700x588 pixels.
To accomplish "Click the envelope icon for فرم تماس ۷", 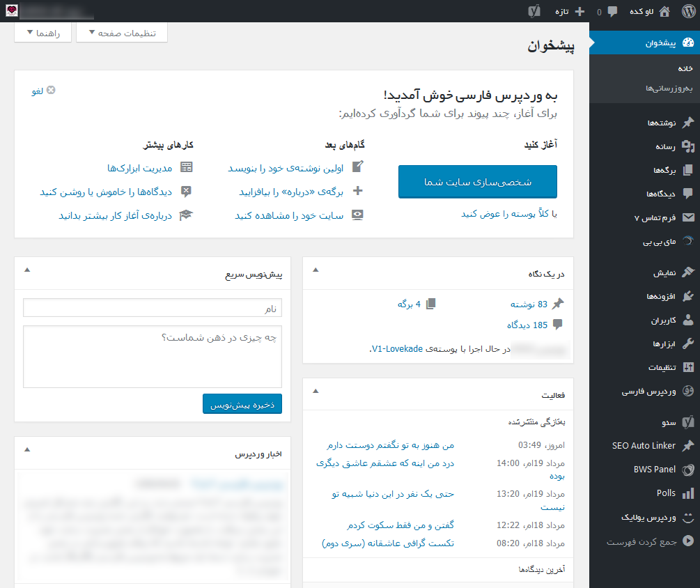I will pyautogui.click(x=688, y=217).
